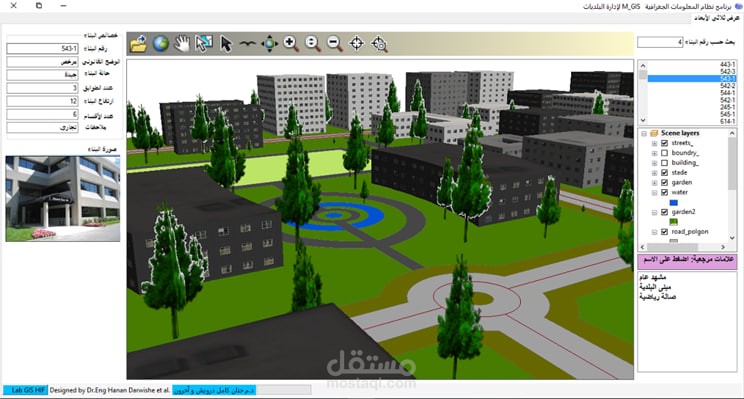Viewport: 744px width, 399px height.
Task: Click the مبنى البلدية bookmark
Action: (655, 287)
